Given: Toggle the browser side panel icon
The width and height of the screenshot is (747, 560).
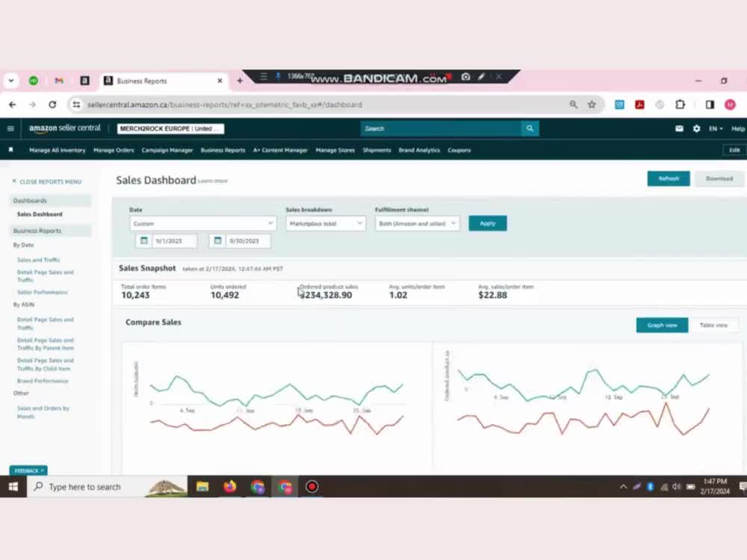Looking at the screenshot, I should point(710,105).
